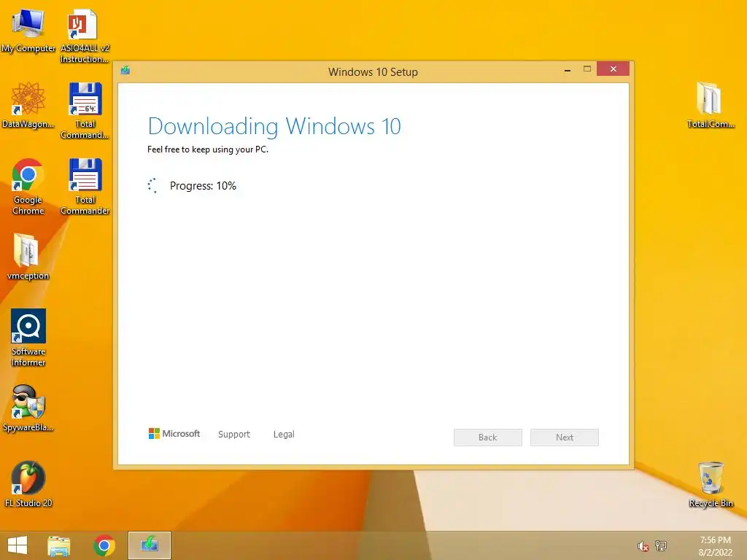Select the 64-bit Total Commander shortcut
This screenshot has height=560, width=747.
coord(85,111)
